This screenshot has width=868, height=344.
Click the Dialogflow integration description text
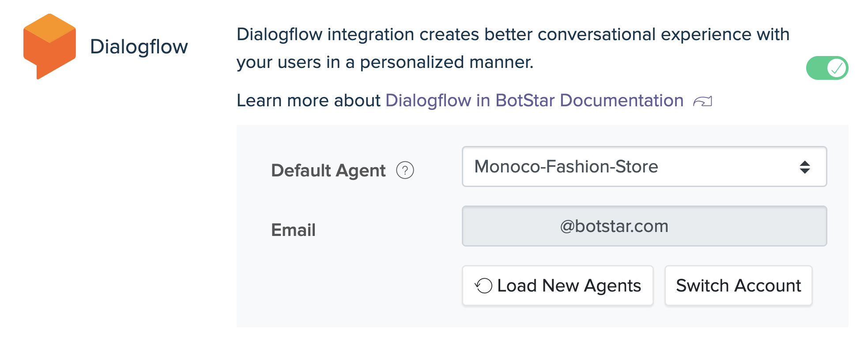(513, 48)
